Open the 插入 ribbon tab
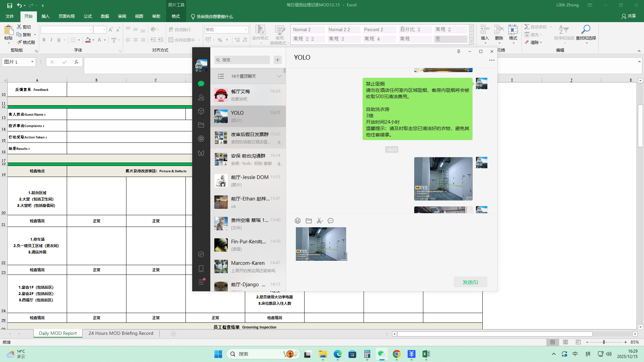This screenshot has height=362, width=644. 45,16
